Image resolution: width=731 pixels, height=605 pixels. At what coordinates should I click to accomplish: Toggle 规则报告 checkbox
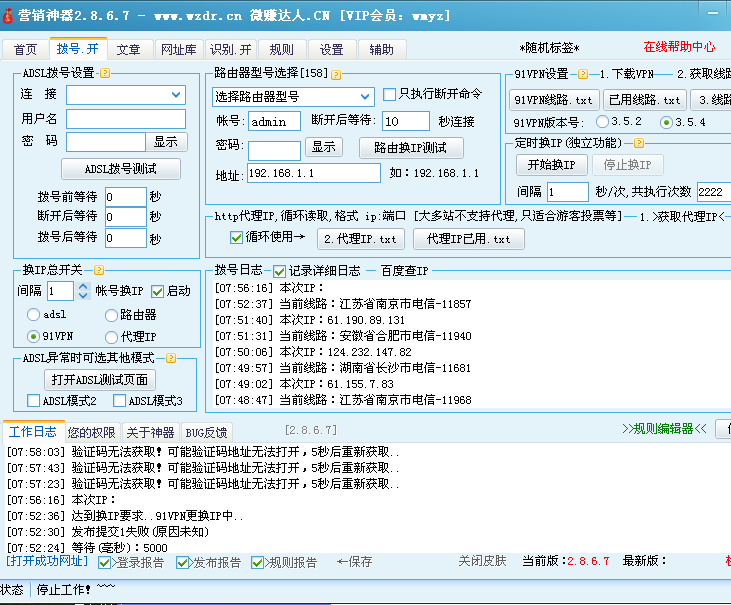click(x=257, y=563)
